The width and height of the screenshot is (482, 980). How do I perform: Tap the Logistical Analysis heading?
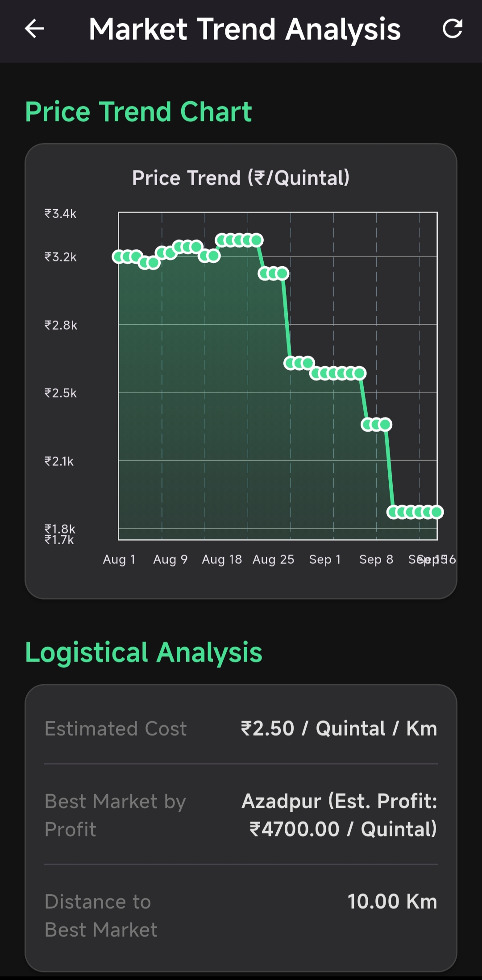[x=144, y=653]
